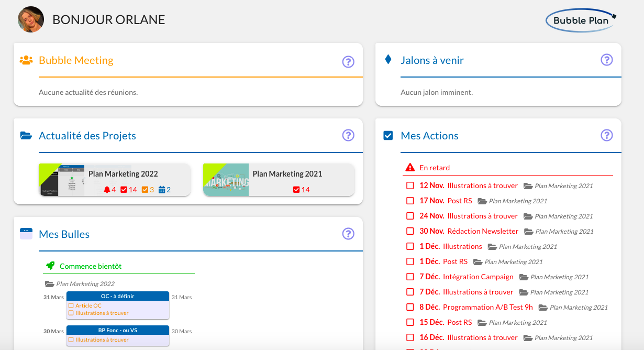Mark 7 Déc. Intégration Campaign as done

point(410,277)
